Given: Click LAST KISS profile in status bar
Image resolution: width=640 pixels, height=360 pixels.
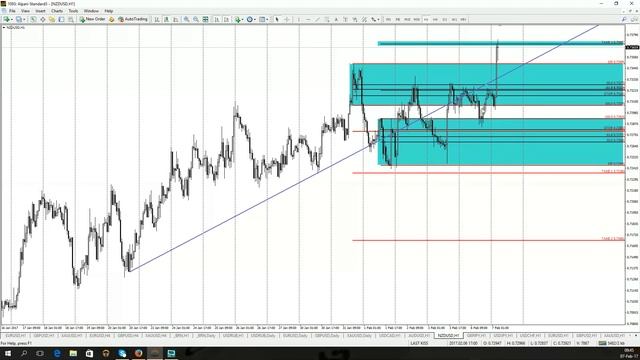Looking at the screenshot, I should [x=419, y=343].
